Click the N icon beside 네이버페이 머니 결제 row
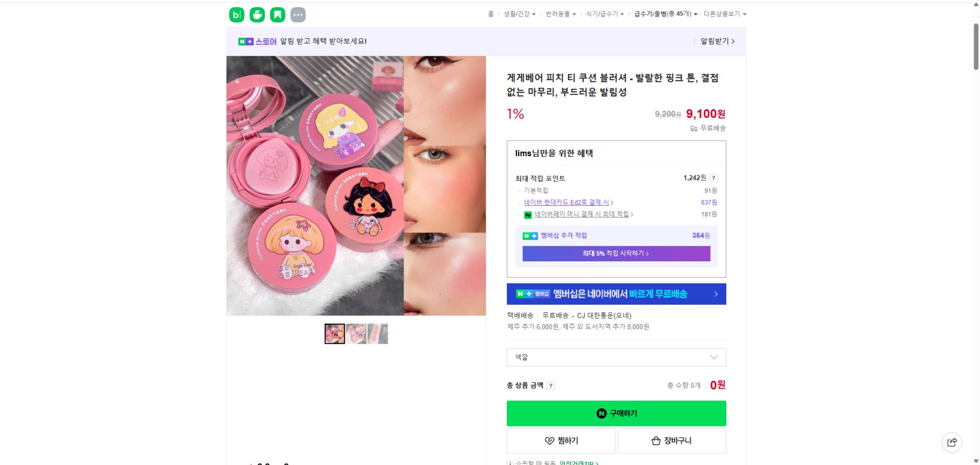Screen dimensions: 980x465 point(527,214)
